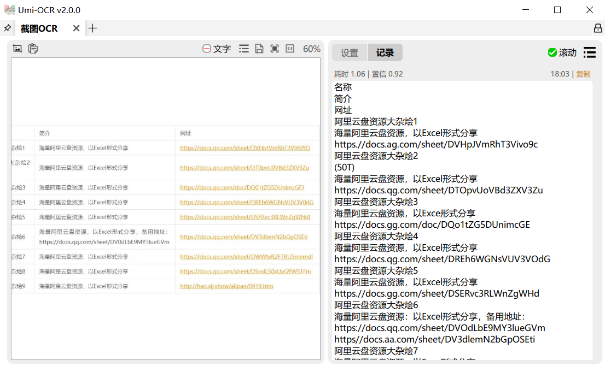Click result URL ending DVHpJVmRhT3Vivo9c
Image resolution: width=605 pixels, height=366 pixels.
(x=436, y=144)
